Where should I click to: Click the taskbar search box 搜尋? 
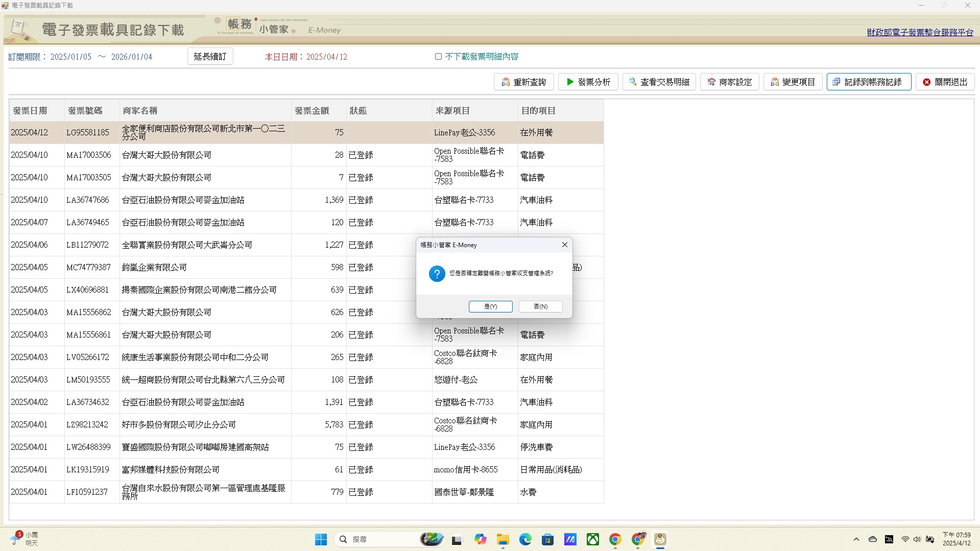(x=389, y=539)
